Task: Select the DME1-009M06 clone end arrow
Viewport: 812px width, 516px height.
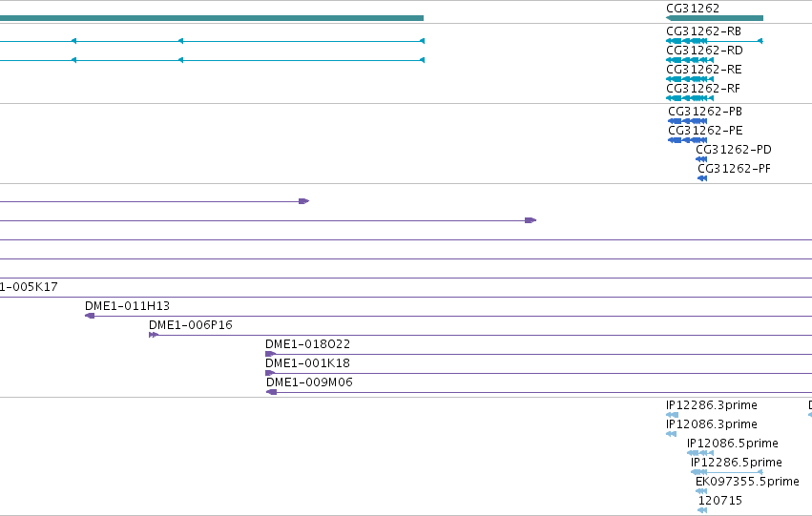Action: (x=271, y=392)
